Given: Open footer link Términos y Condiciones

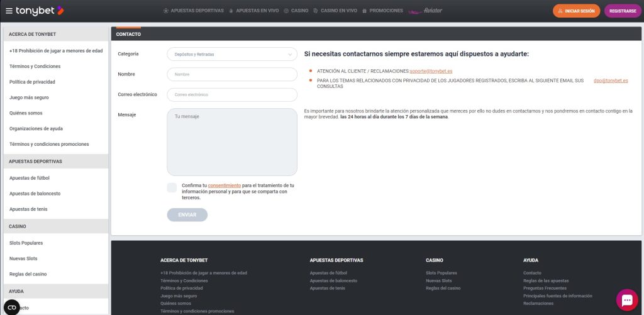Looking at the screenshot, I should (x=184, y=280).
